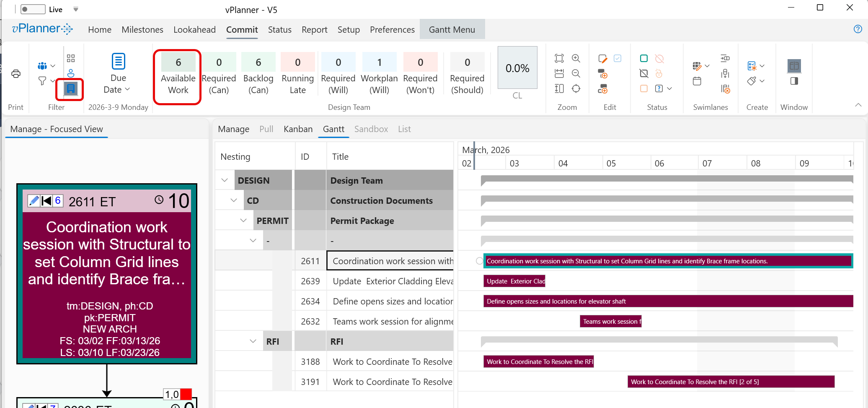
Task: Collapse the PERMIT nesting row
Action: [x=243, y=221]
